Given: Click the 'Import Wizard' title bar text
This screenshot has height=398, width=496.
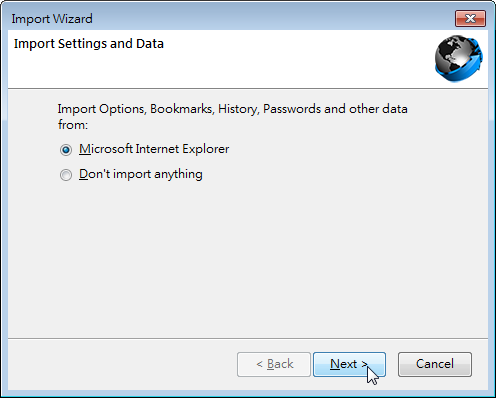Looking at the screenshot, I should point(52,19).
